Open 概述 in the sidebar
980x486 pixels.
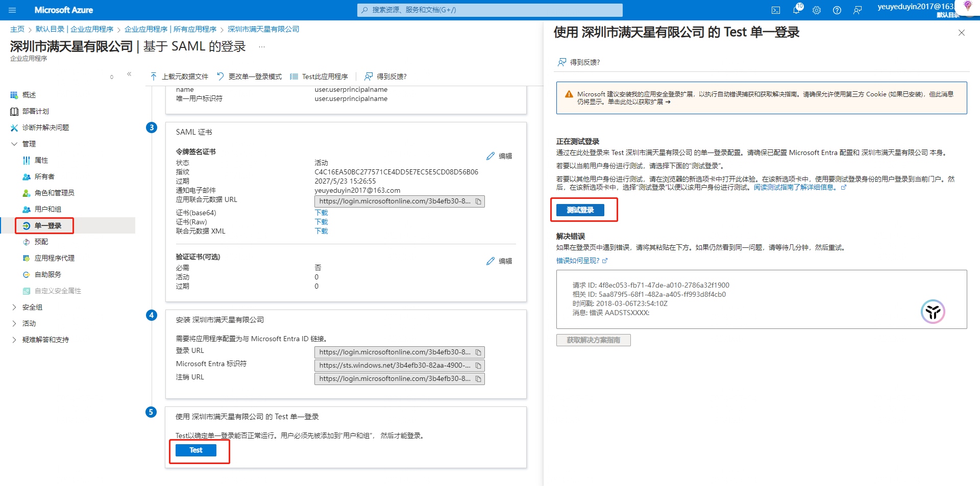click(x=29, y=95)
